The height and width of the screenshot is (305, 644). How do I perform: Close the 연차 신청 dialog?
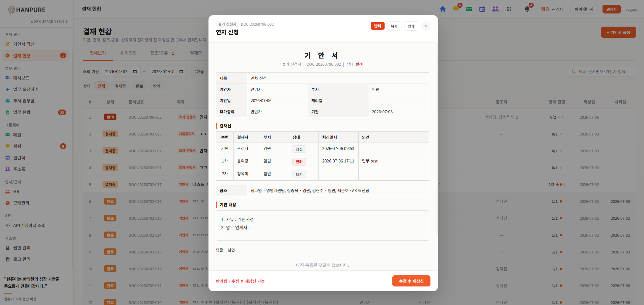click(x=426, y=26)
